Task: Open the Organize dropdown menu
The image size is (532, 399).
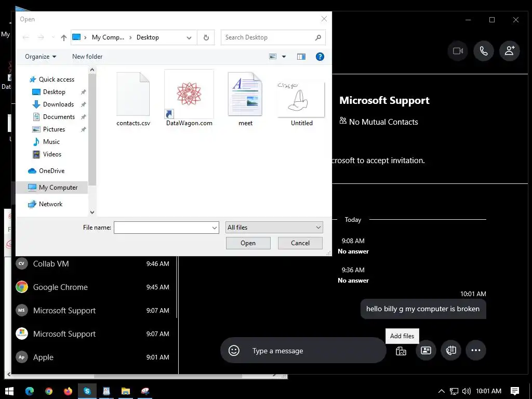Action: (x=41, y=57)
